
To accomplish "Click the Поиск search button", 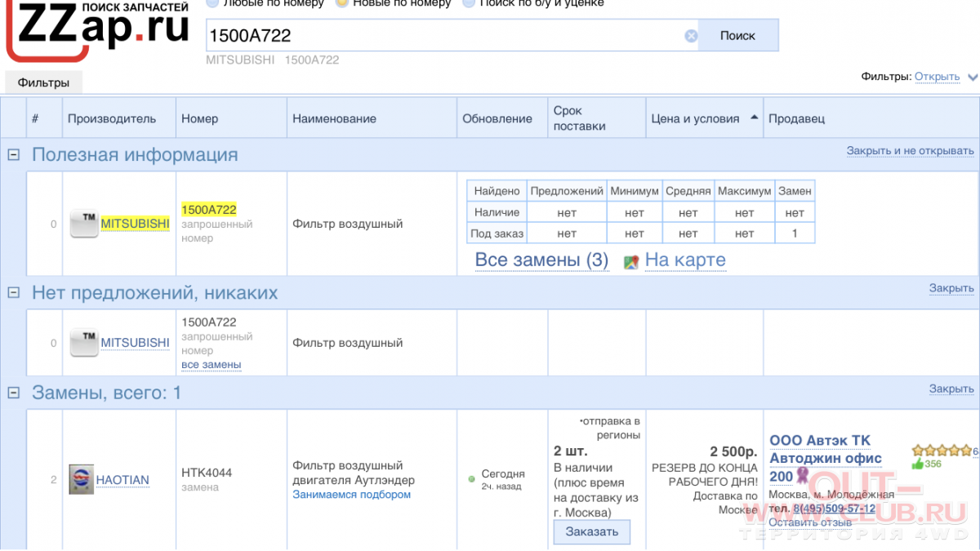I will point(737,36).
